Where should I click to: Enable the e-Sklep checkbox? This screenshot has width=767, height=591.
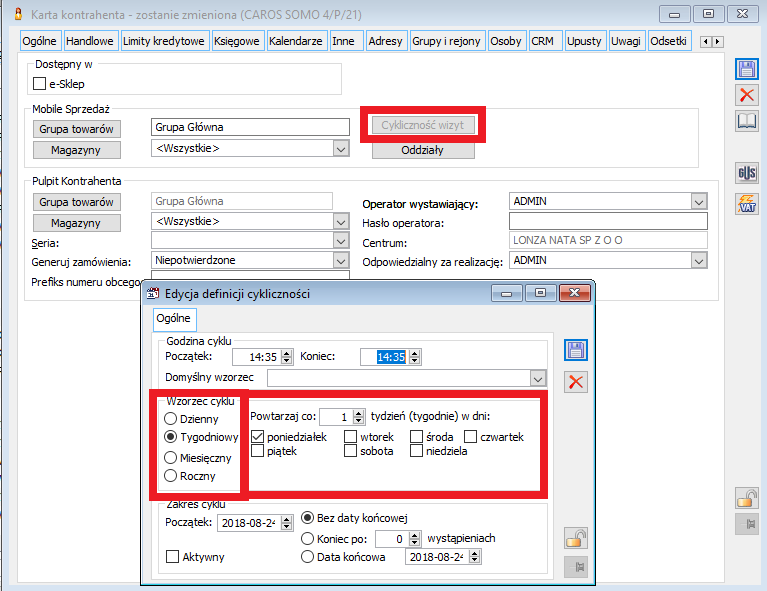(x=41, y=84)
